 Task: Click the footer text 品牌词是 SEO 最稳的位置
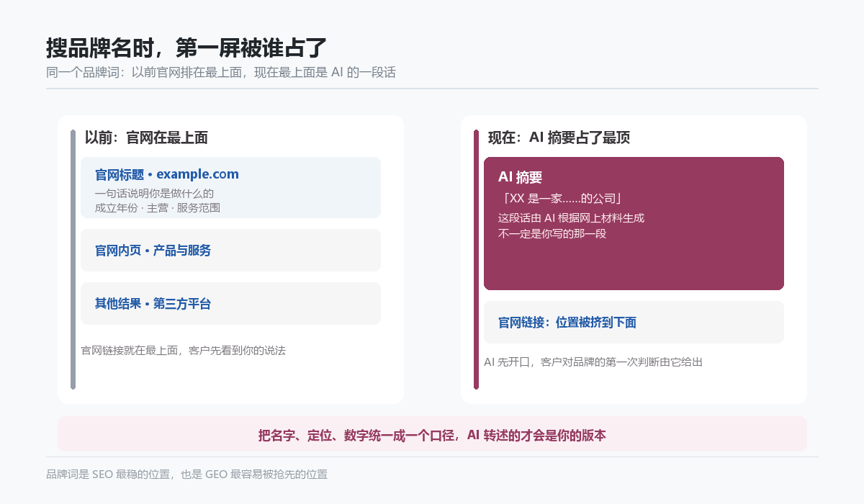tap(186, 474)
